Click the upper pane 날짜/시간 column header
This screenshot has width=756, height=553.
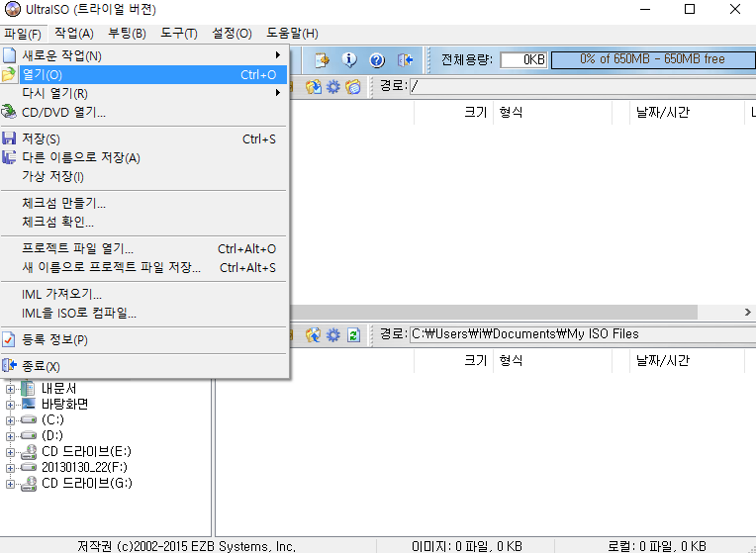pos(687,113)
